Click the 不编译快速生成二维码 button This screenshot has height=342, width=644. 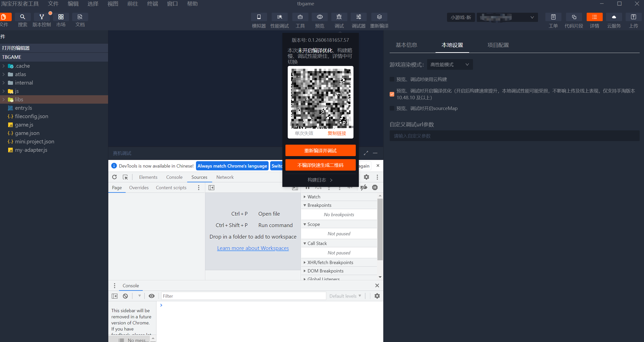coord(321,165)
